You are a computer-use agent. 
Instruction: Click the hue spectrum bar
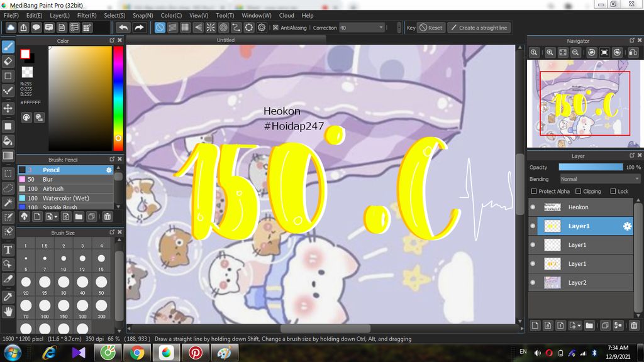[118, 98]
